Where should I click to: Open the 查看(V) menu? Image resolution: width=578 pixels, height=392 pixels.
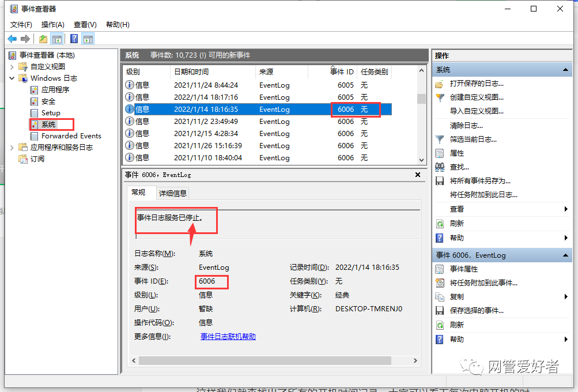click(84, 24)
